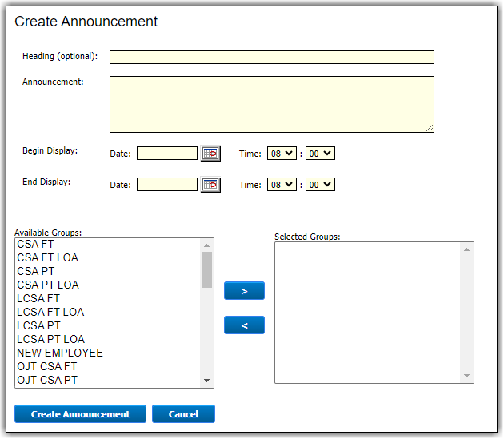Click inside the Announcement text area
The width and height of the screenshot is (504, 439).
click(x=271, y=104)
